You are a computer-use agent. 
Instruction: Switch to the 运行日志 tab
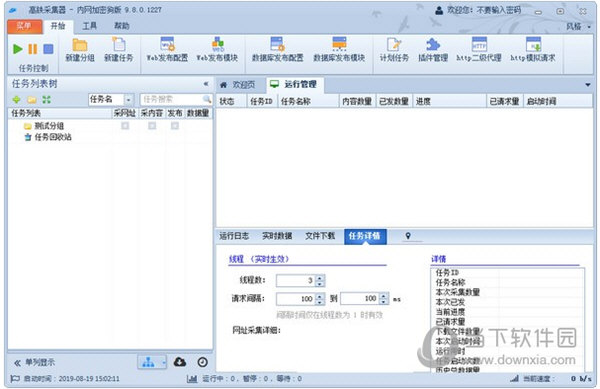234,236
